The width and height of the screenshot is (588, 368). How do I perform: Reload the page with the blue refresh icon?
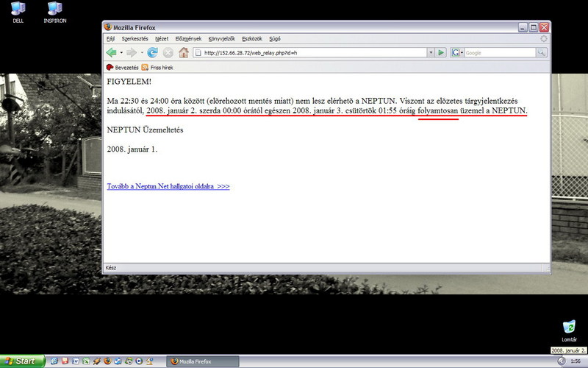pos(152,52)
